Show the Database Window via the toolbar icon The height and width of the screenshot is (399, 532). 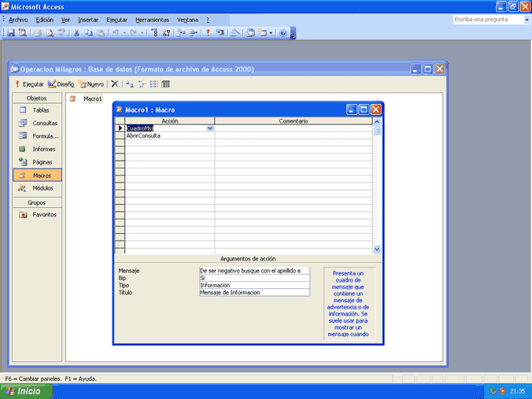pyautogui.click(x=250, y=33)
